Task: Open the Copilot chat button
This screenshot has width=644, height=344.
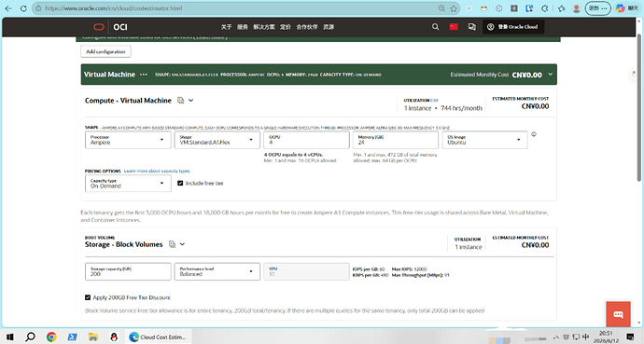Action: pos(627,8)
